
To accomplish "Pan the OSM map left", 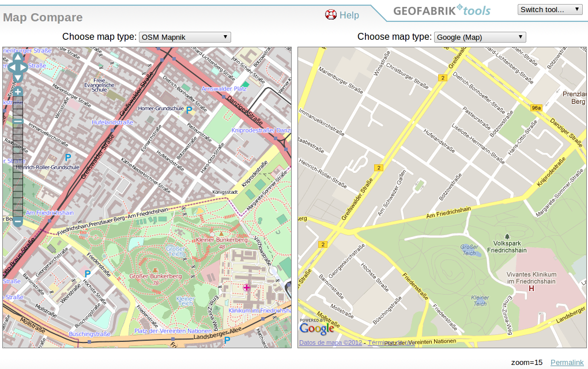I will (x=10, y=66).
